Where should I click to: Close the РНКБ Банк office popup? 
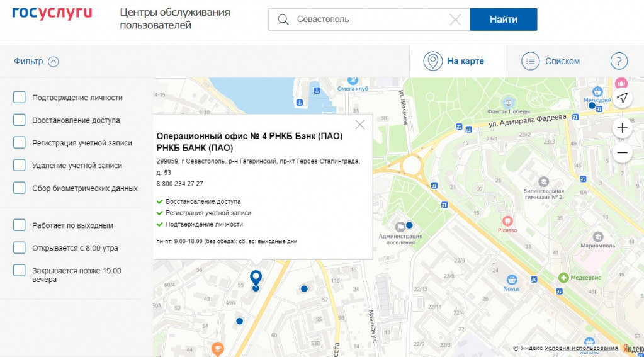360,125
